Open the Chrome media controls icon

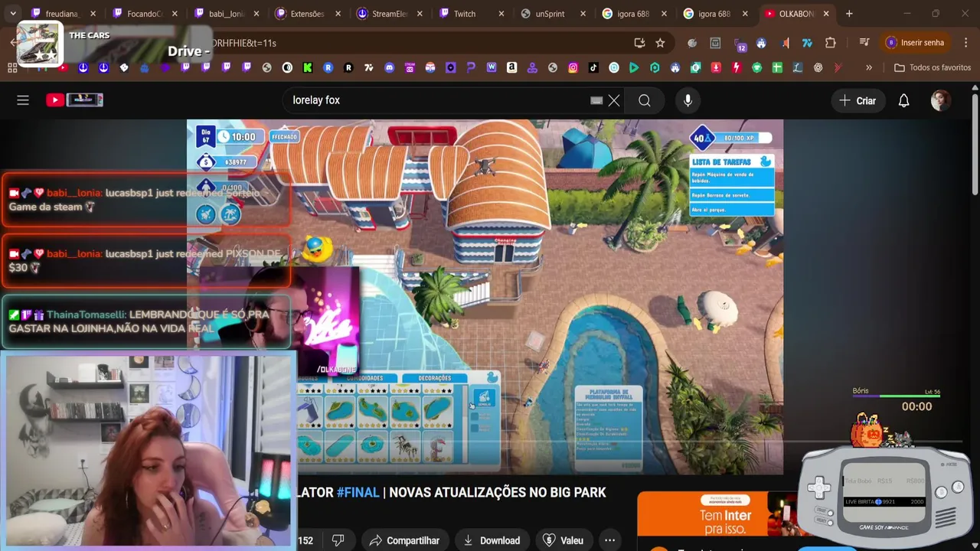(864, 43)
